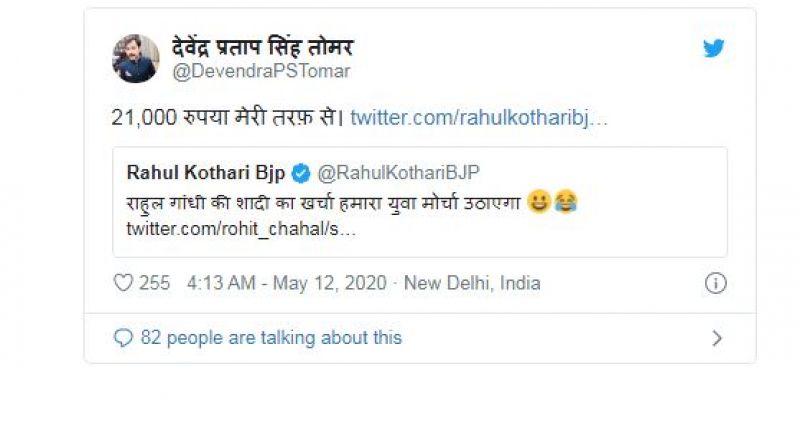Open the twitter.com/rohit_chahal/s… link
The height and width of the screenshot is (430, 800).
pyautogui.click(x=240, y=229)
